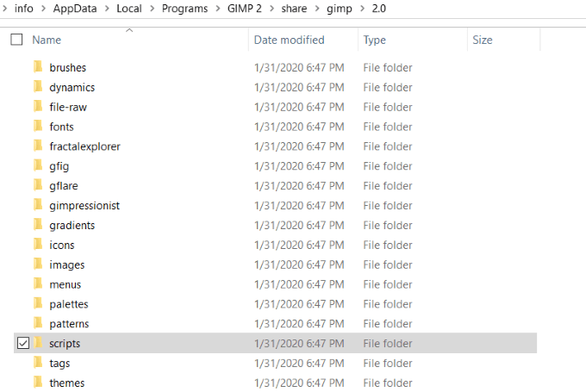Click the palettes folder icon
This screenshot has height=392, width=586.
[x=38, y=304]
